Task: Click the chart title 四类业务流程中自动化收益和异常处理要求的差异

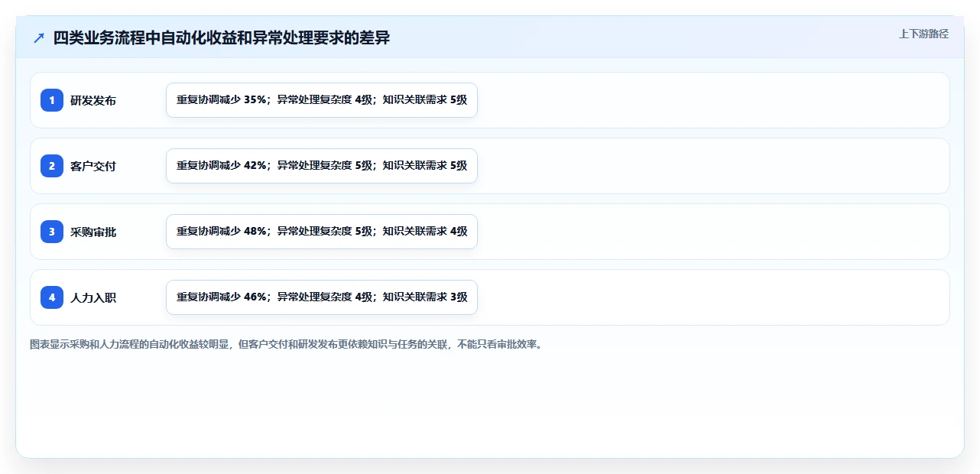Action: 222,37
